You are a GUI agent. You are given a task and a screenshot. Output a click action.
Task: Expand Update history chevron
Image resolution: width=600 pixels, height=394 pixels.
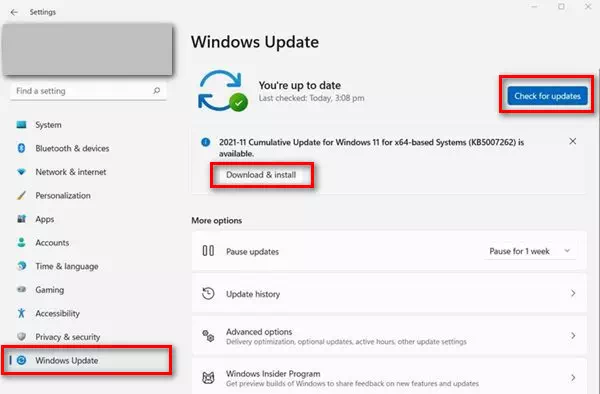point(573,293)
